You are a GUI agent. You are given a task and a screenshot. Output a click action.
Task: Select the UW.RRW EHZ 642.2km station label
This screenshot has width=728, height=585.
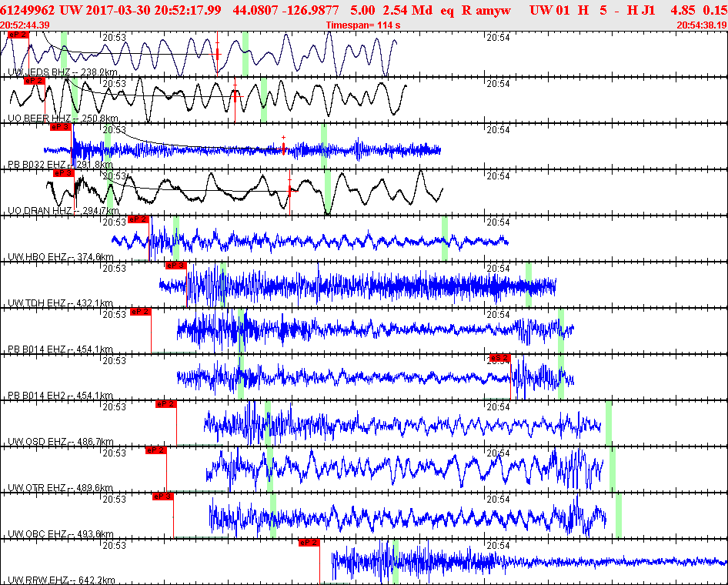62,580
